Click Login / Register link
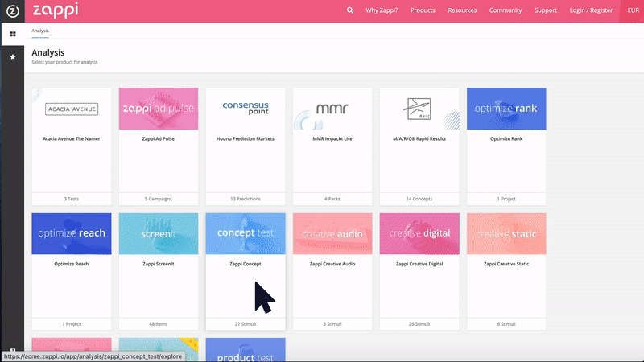The width and height of the screenshot is (644, 362). tap(591, 10)
